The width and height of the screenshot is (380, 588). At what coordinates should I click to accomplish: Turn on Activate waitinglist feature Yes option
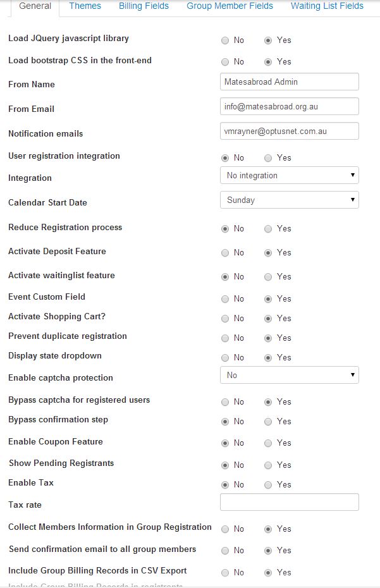click(269, 277)
